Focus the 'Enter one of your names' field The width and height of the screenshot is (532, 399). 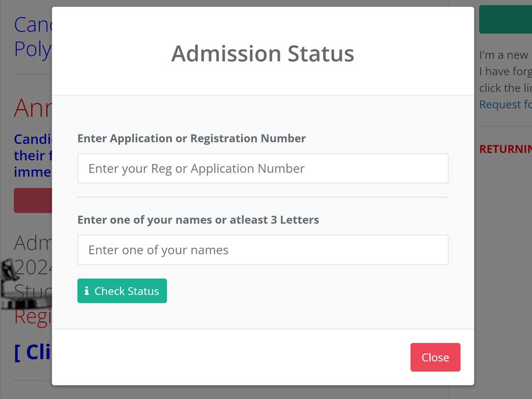click(263, 250)
